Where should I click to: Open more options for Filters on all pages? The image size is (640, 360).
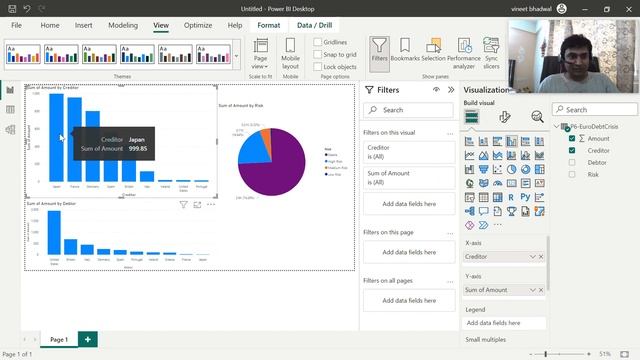pyautogui.click(x=450, y=281)
